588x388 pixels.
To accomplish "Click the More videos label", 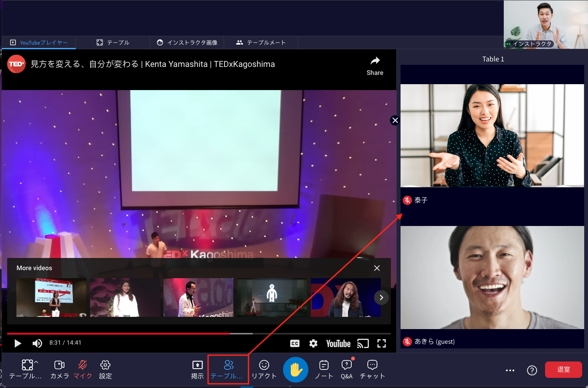I will coord(35,268).
